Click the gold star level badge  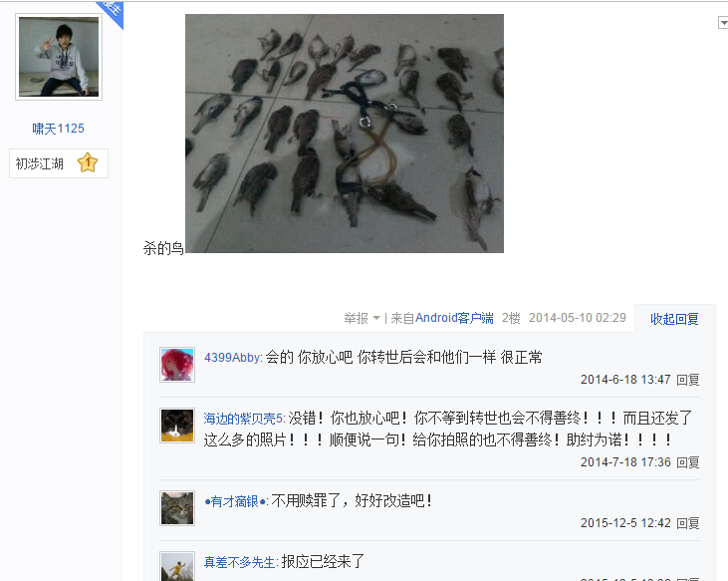pyautogui.click(x=88, y=163)
